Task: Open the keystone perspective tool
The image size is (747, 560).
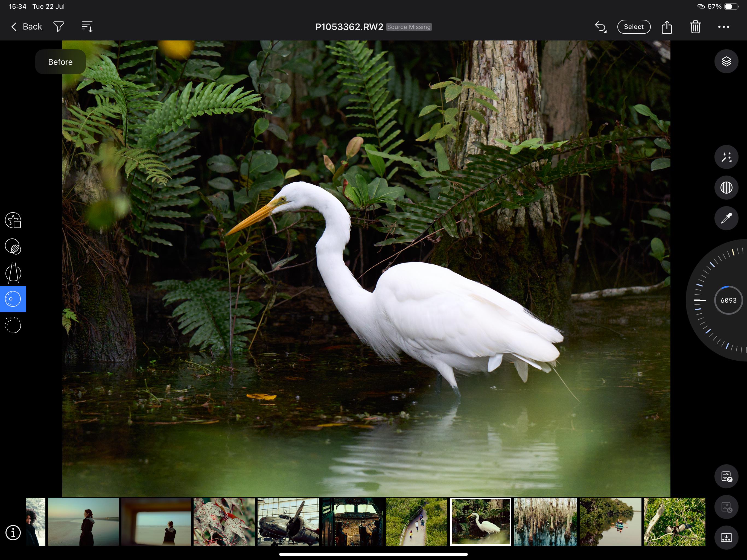Action: (x=13, y=273)
